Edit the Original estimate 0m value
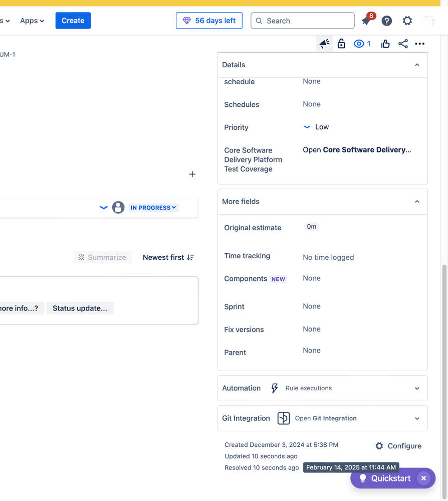This screenshot has height=501, width=448. point(312,227)
